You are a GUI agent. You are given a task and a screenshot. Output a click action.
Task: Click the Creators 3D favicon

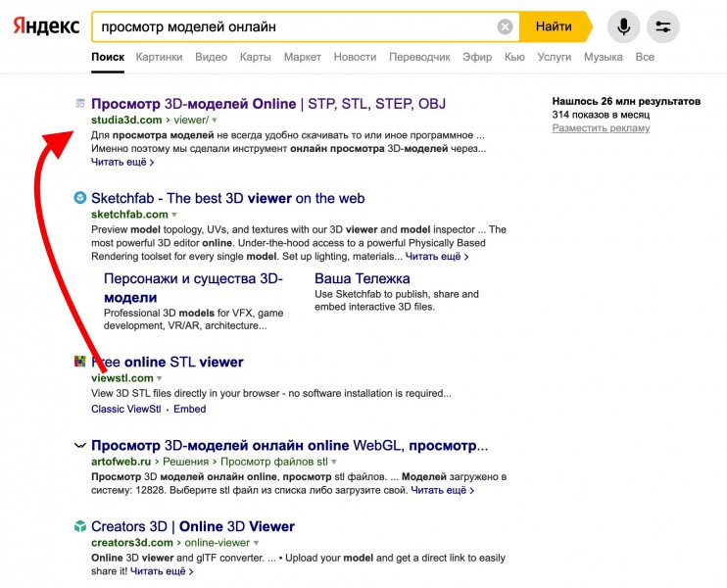80,526
